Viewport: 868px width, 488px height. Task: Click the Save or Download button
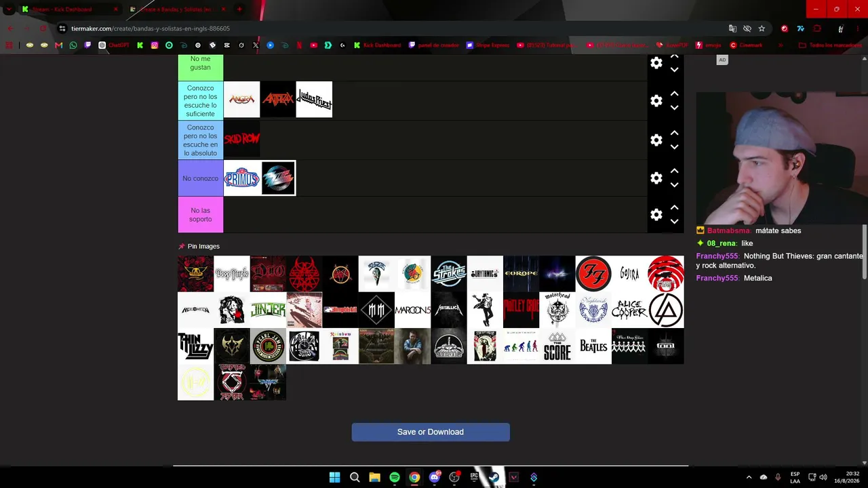(431, 432)
